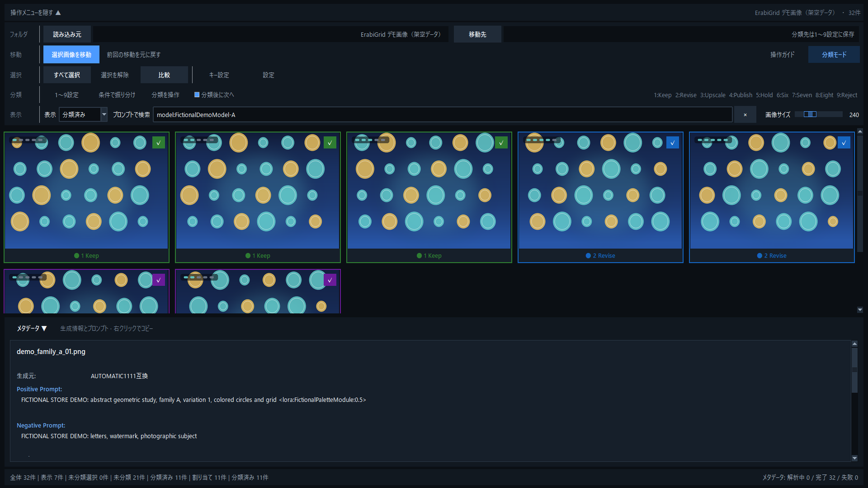Toggle purple checkmark on first bottom-row thumbnail

(x=159, y=280)
